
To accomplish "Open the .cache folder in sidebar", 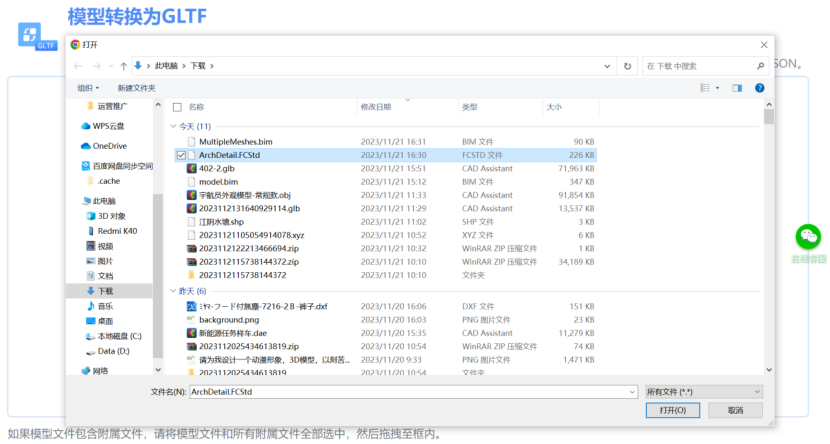I will pyautogui.click(x=103, y=181).
